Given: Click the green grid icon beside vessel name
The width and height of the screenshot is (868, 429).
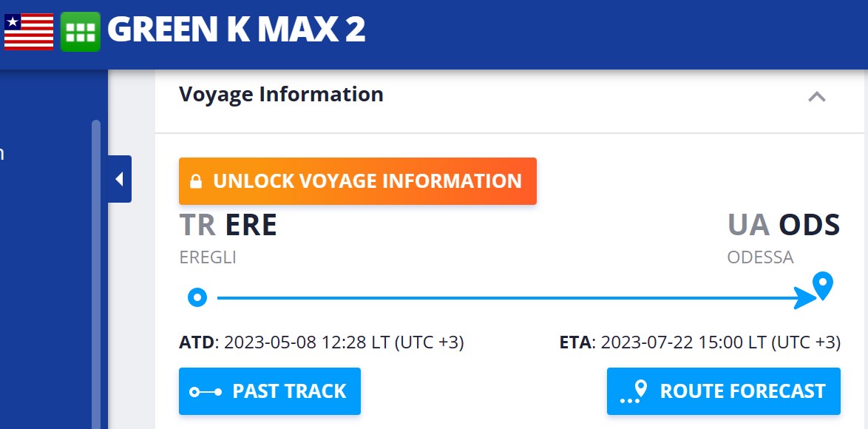Looking at the screenshot, I should pos(80,32).
